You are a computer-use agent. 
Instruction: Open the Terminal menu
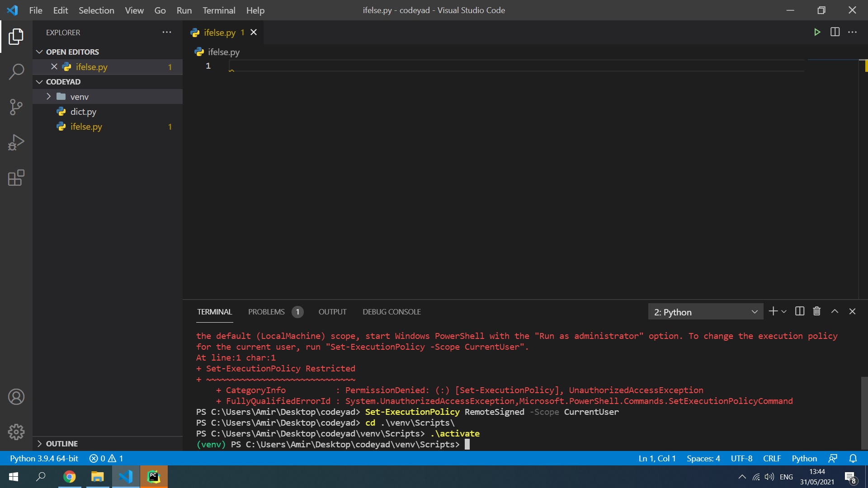pos(219,10)
